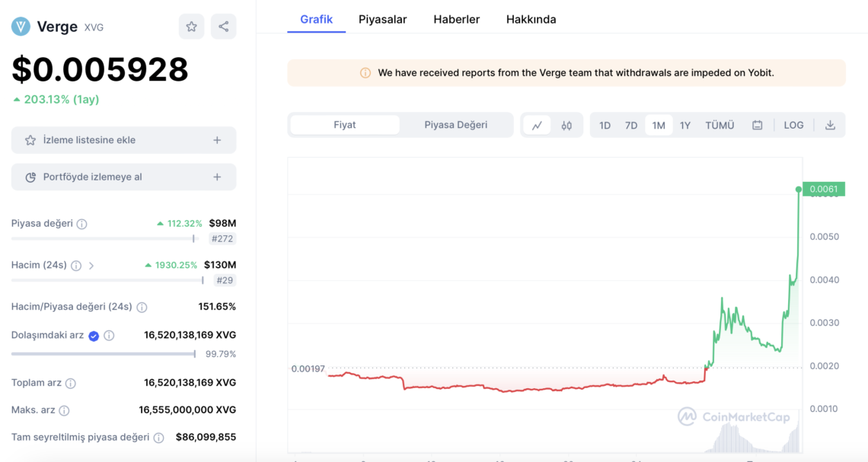
Task: Click the Verge coin logo icon
Action: [x=21, y=27]
